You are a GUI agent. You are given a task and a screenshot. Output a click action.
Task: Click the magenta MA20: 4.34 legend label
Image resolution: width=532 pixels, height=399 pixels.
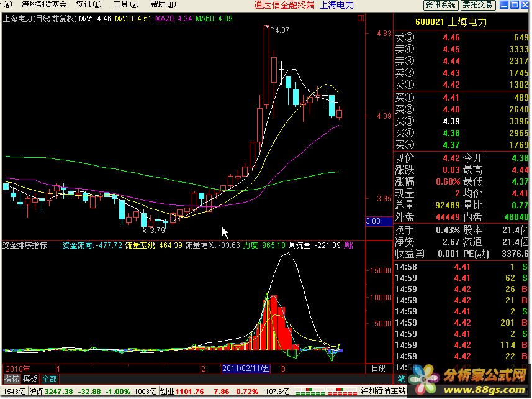click(x=174, y=19)
